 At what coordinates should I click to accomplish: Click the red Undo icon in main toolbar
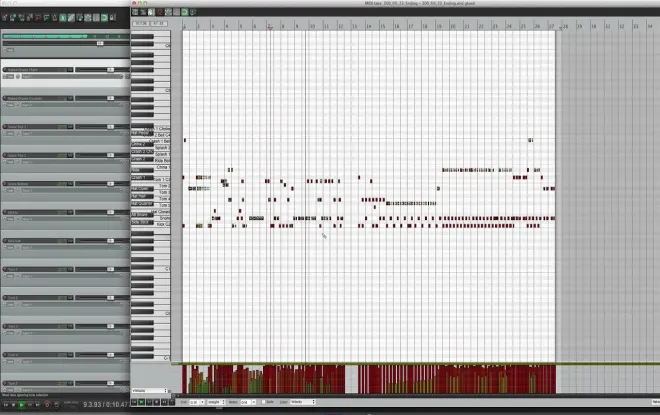38,18
